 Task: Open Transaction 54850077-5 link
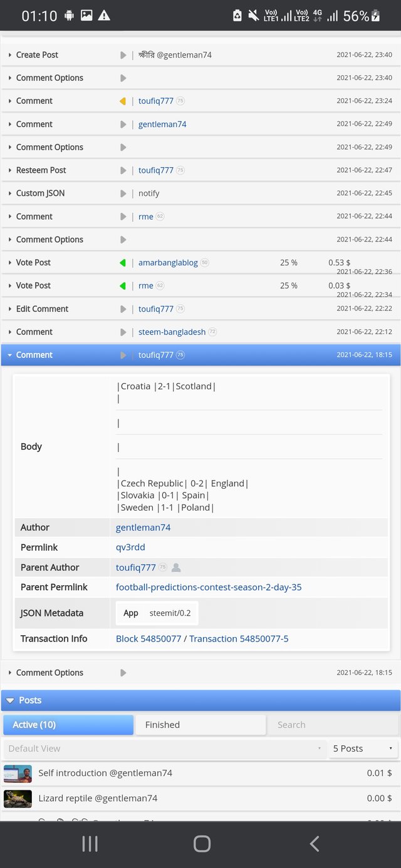click(x=239, y=639)
